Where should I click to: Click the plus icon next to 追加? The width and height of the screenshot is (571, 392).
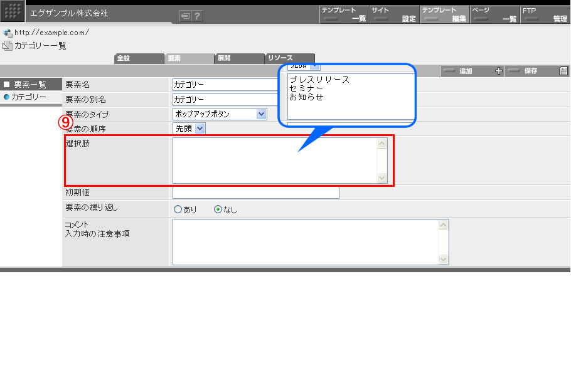tap(499, 71)
